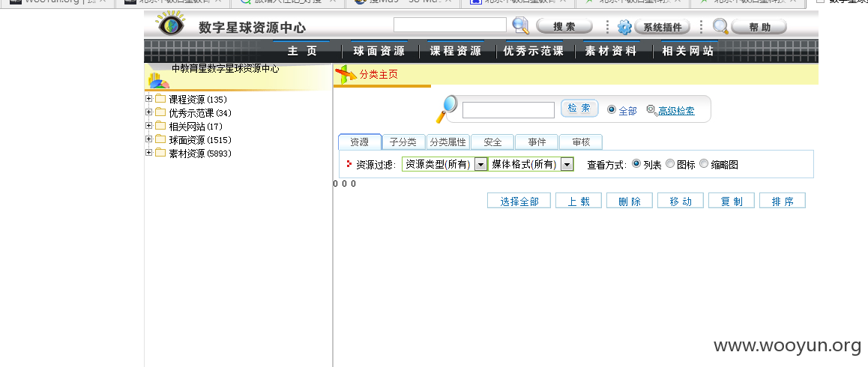Image resolution: width=868 pixels, height=367 pixels.
Task: Open the 高级检索 link
Action: 676,112
